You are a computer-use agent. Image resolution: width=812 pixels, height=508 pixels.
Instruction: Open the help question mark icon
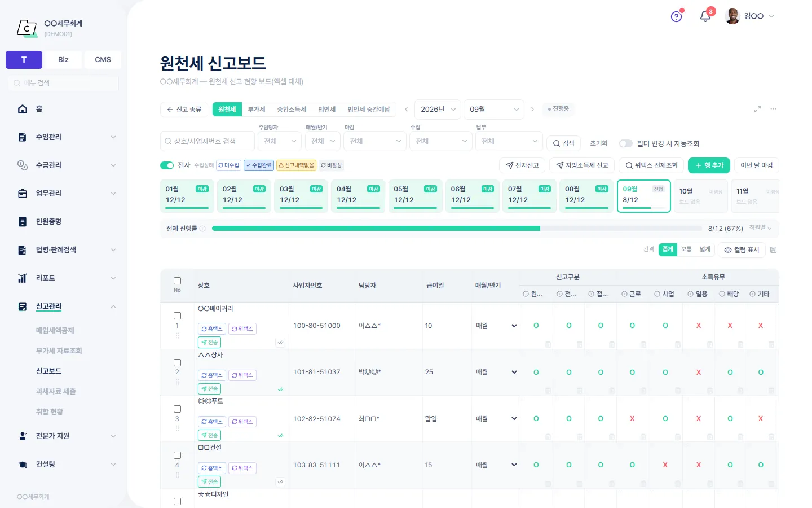[x=676, y=16]
